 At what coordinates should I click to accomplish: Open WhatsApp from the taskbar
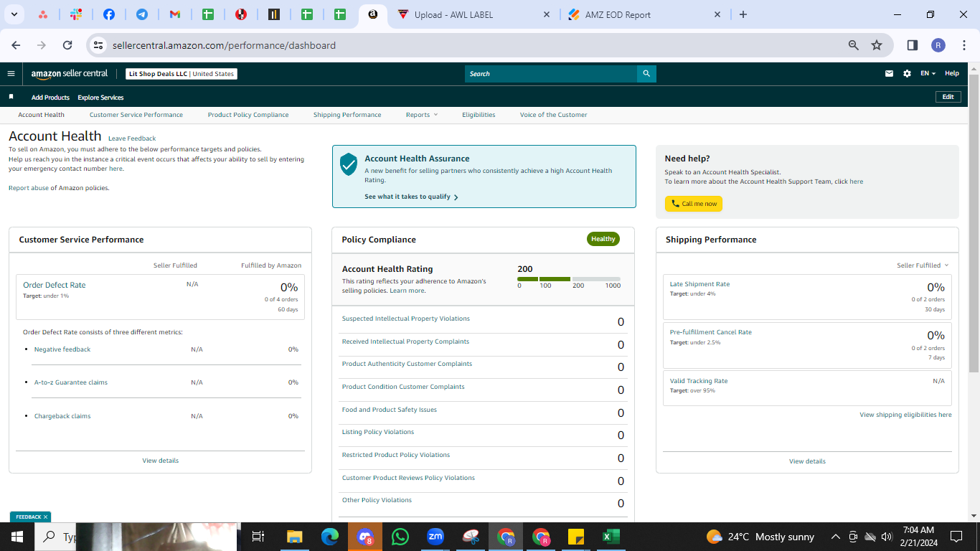coord(400,537)
